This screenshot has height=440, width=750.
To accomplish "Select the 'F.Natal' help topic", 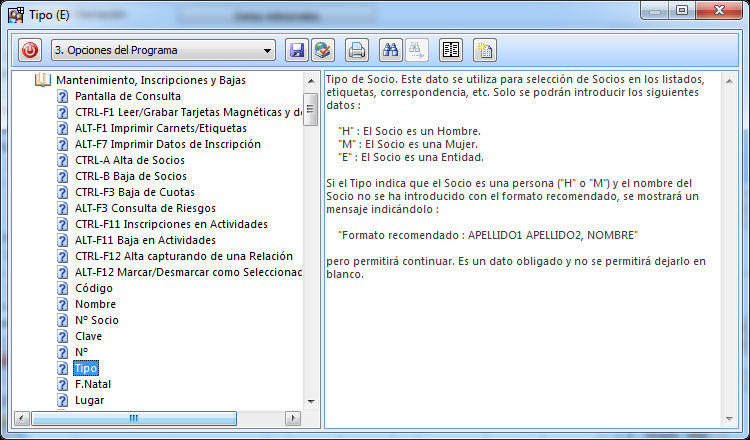I will 93,384.
